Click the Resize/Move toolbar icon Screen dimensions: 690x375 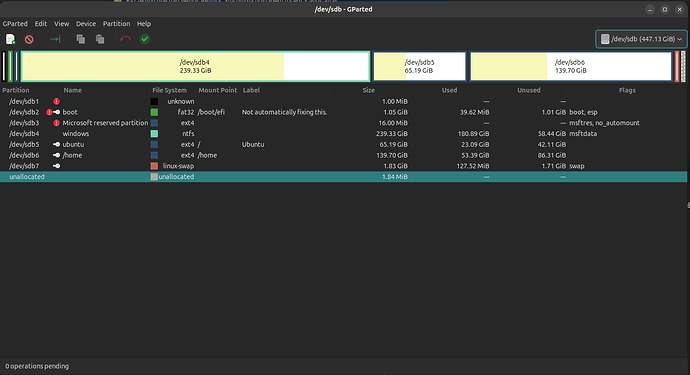point(55,39)
